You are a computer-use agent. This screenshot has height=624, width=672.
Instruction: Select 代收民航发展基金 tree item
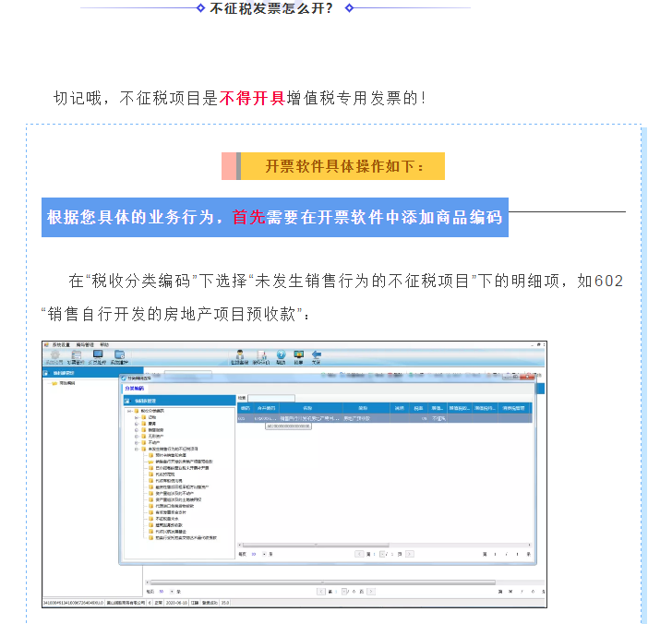(x=171, y=532)
